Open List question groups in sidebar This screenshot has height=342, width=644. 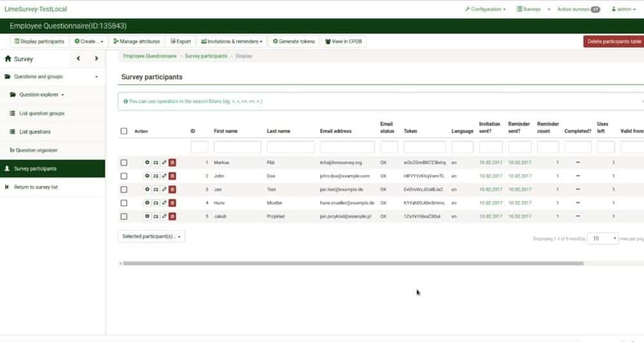coord(42,113)
